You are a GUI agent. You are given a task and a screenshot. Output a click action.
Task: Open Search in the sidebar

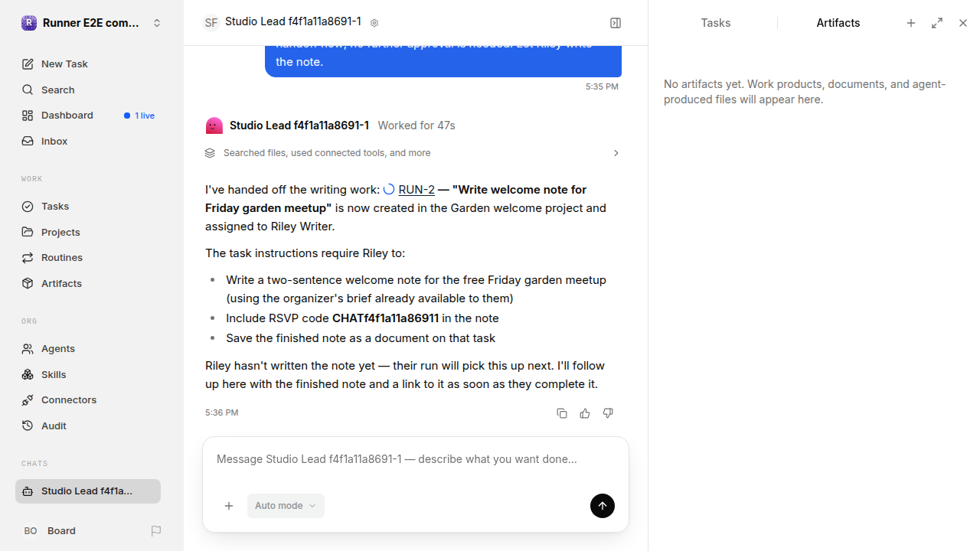(x=88, y=90)
